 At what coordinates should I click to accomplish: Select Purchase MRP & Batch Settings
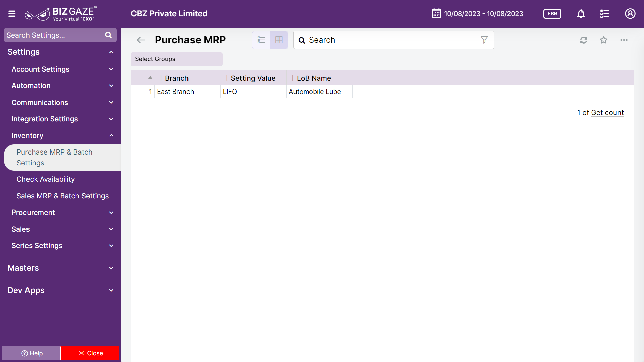(x=62, y=158)
